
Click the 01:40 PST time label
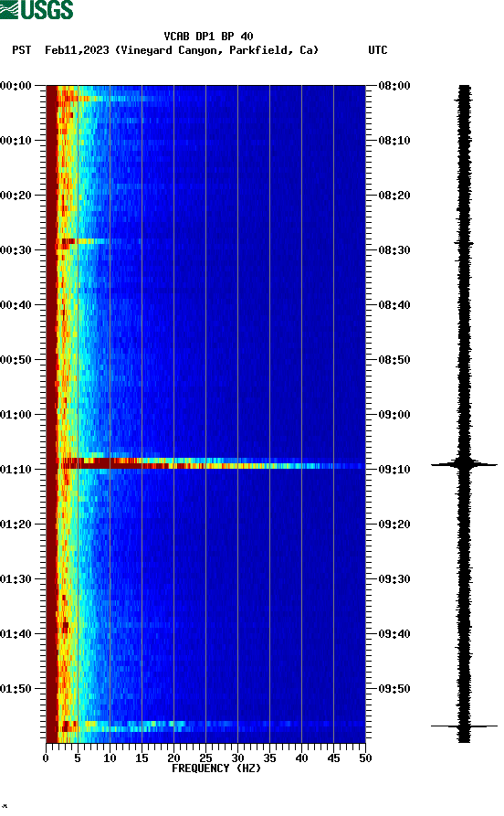click(x=16, y=634)
